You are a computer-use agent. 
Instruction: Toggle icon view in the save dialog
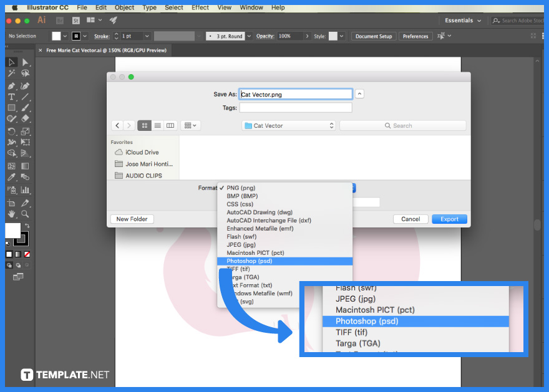(x=144, y=125)
